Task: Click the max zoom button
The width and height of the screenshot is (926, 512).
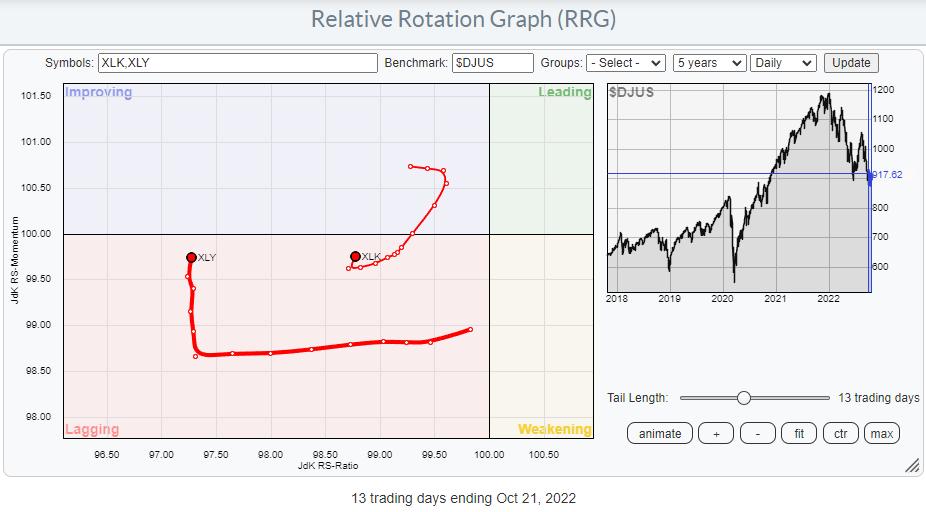Action: click(x=881, y=433)
